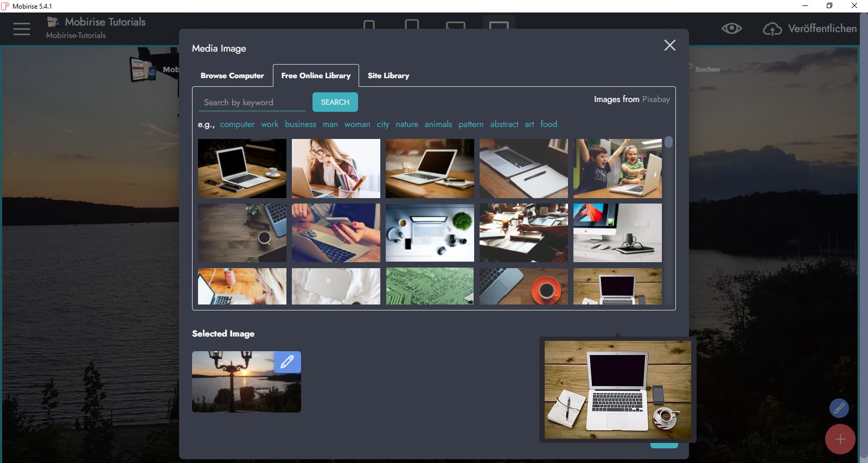This screenshot has width=868, height=463.
Task: Choose the 'work' keyword suggestion
Action: point(270,124)
